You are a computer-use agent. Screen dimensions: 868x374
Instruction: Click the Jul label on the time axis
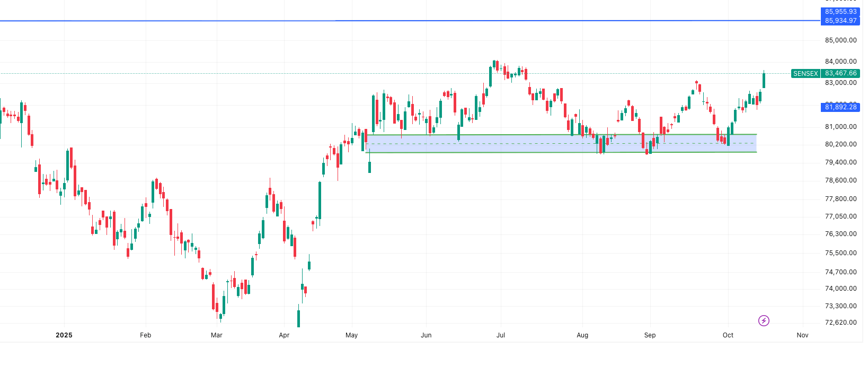click(501, 335)
